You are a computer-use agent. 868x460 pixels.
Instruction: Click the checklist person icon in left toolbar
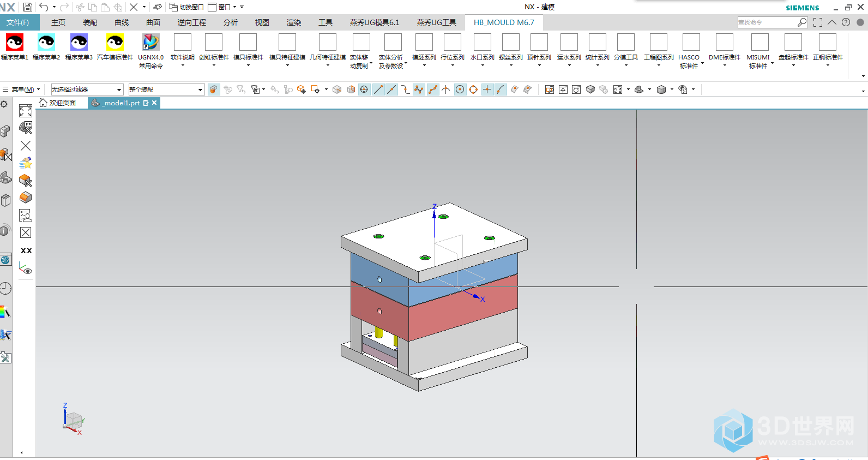26,215
